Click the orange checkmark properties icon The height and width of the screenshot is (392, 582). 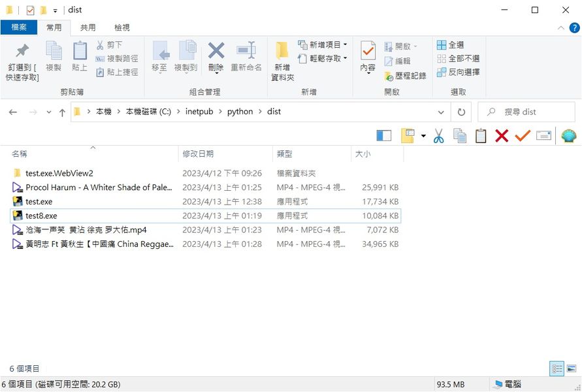[523, 136]
